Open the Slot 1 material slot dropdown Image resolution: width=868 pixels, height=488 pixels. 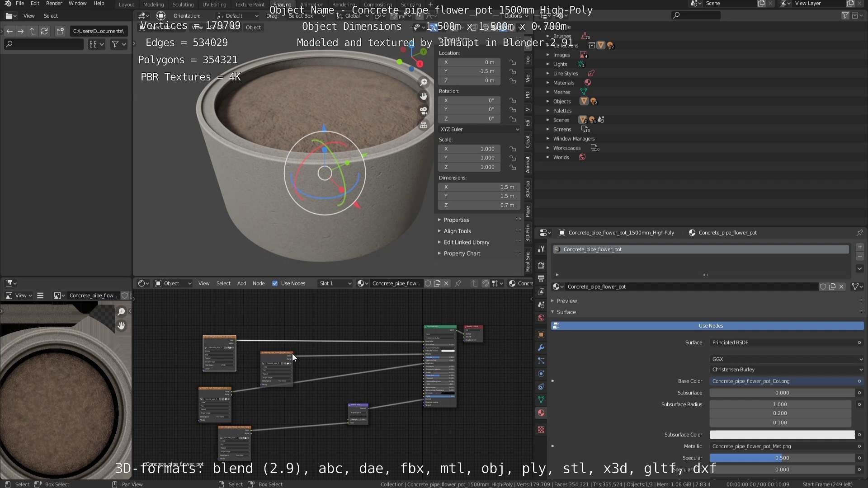(335, 283)
